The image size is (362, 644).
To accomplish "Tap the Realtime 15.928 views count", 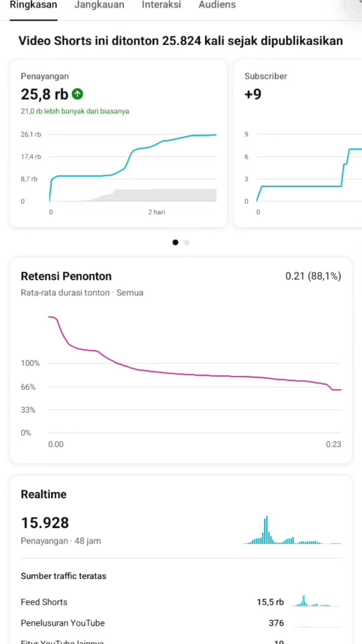I will tap(45, 523).
